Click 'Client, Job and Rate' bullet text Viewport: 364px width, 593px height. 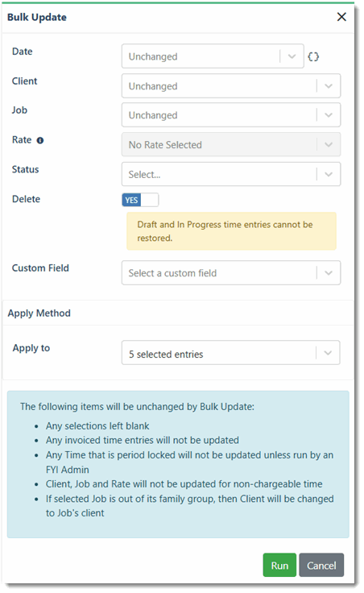[x=184, y=484]
